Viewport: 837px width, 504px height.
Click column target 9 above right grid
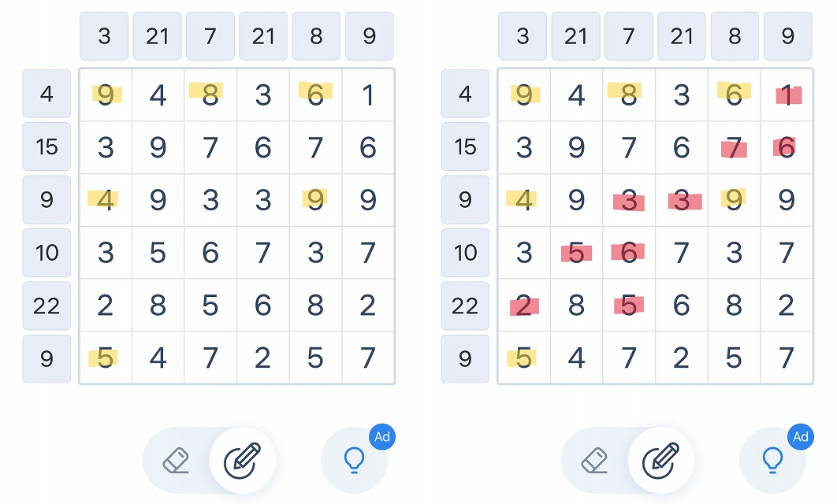pyautogui.click(x=788, y=36)
